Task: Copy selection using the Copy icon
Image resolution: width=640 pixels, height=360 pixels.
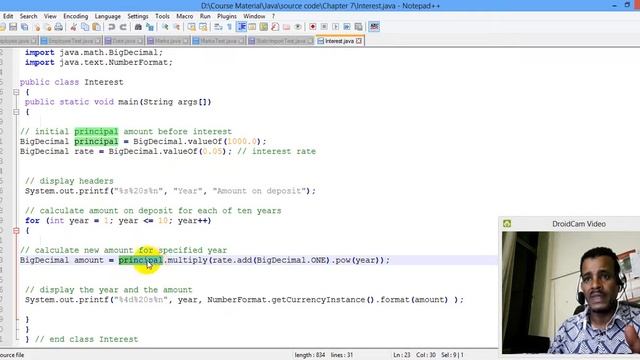Action: (85, 27)
